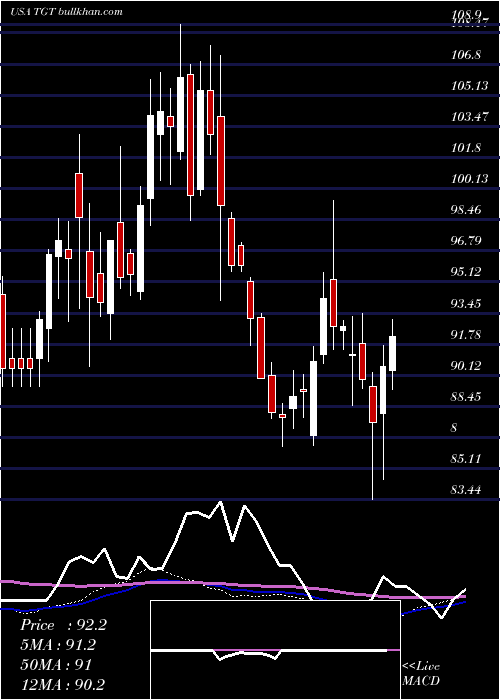Image resolution: width=500 pixels, height=700 pixels.
Task: Click the 100.13 price axis label
Action: pyautogui.click(x=470, y=179)
